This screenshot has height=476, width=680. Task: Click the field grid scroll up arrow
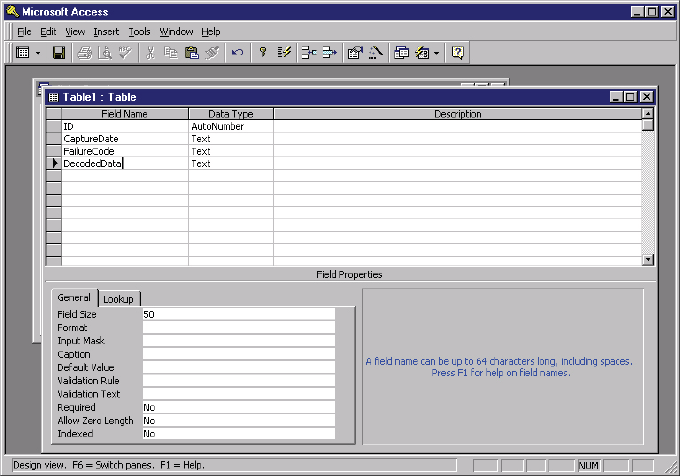pos(647,114)
